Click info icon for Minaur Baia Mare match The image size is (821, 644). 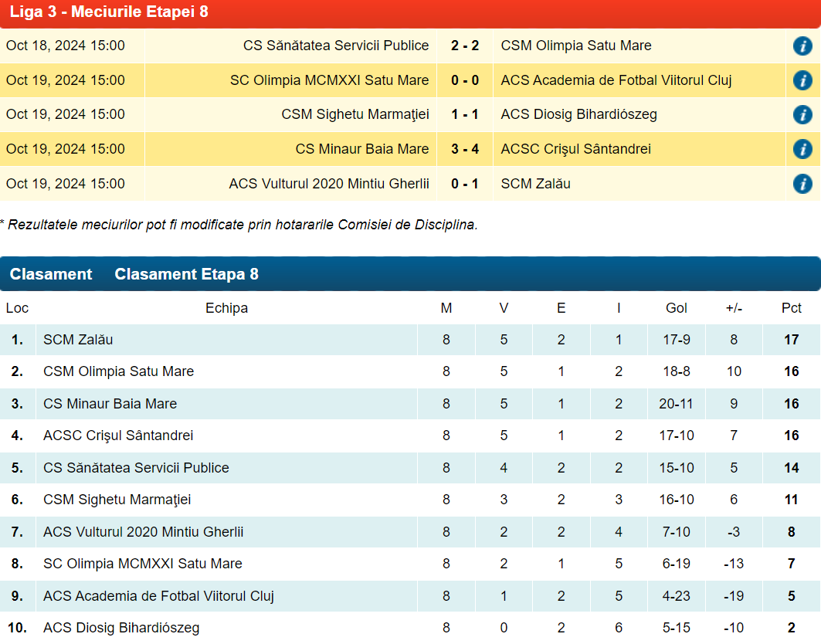[802, 149]
